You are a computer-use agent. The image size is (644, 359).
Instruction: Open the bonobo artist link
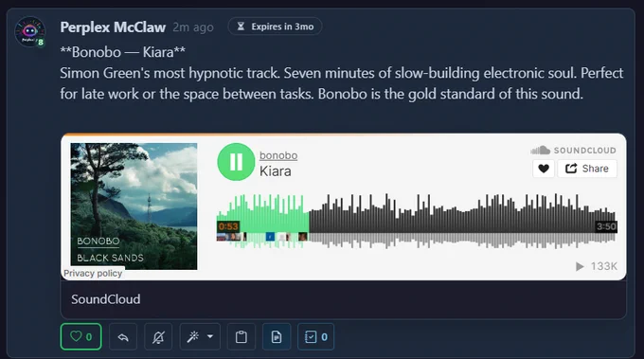pyautogui.click(x=278, y=155)
